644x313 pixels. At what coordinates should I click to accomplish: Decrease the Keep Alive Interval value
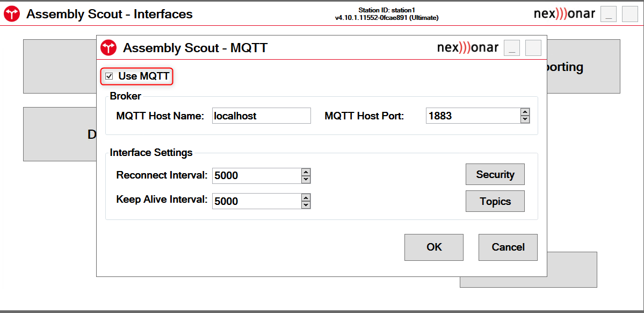point(306,205)
